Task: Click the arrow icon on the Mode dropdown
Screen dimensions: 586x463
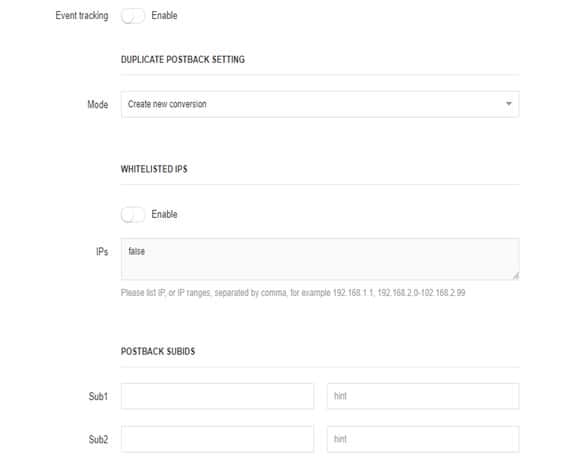Action: tap(509, 104)
